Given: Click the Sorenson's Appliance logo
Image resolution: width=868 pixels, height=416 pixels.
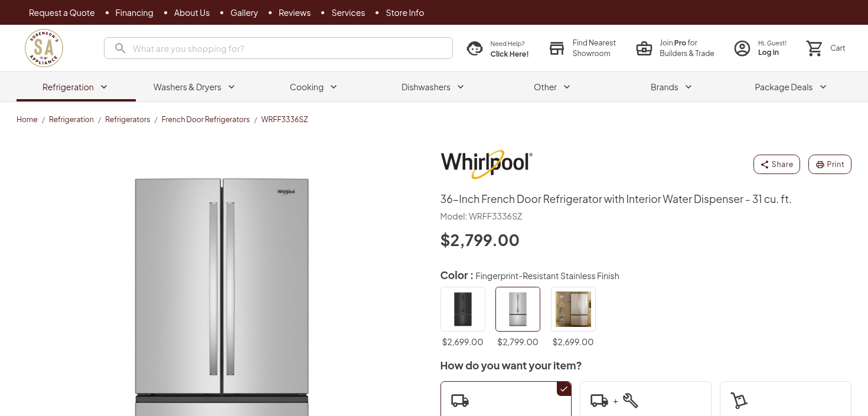Looking at the screenshot, I should tap(44, 48).
